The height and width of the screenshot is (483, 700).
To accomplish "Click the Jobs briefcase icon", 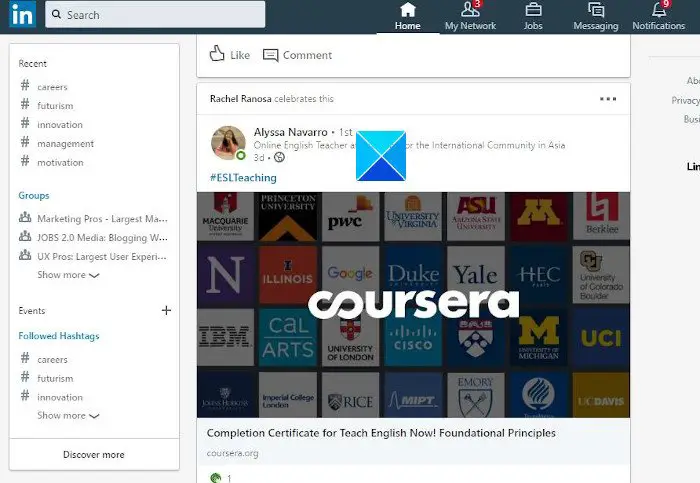I will (x=533, y=9).
